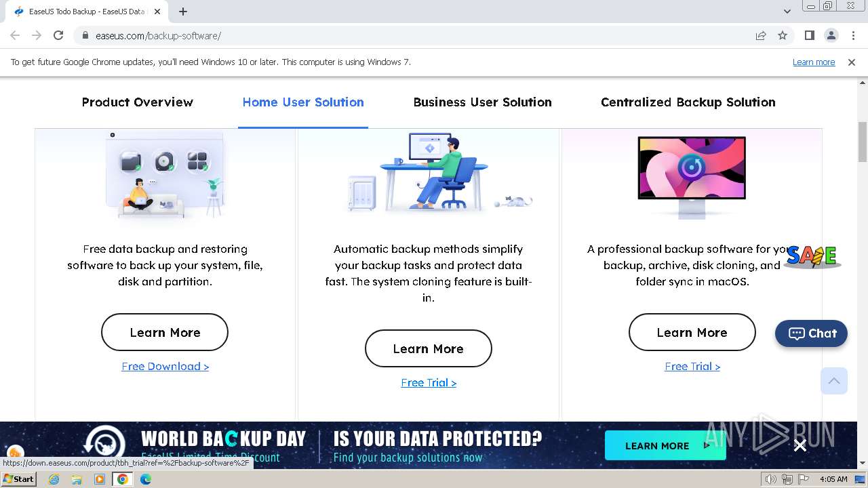Click LEARN MORE on the banner
The width and height of the screenshot is (868, 488).
click(x=665, y=445)
